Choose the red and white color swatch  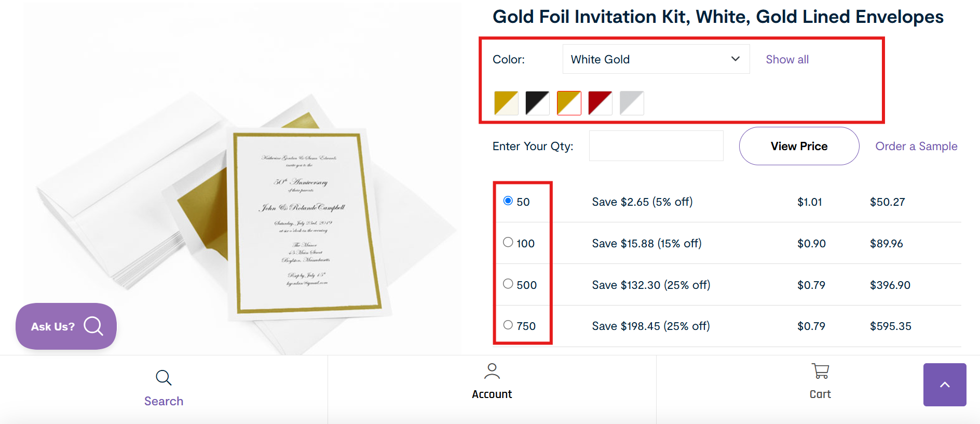click(x=600, y=103)
